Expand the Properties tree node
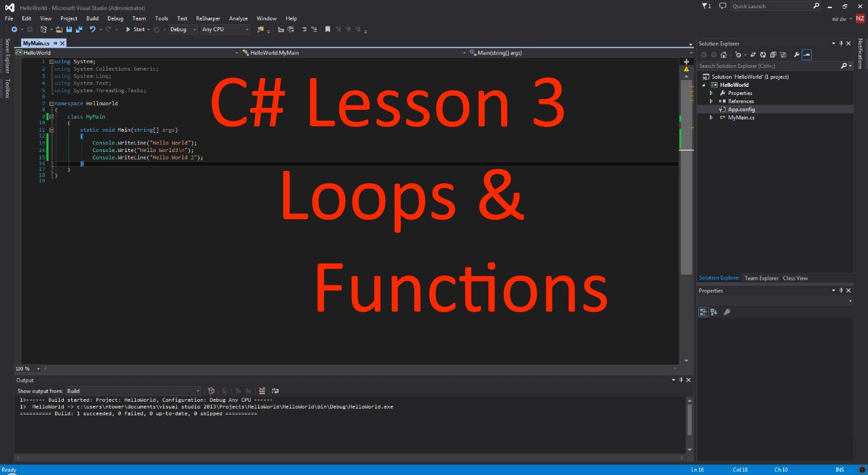Viewport: 868px width, 475px height. click(711, 93)
